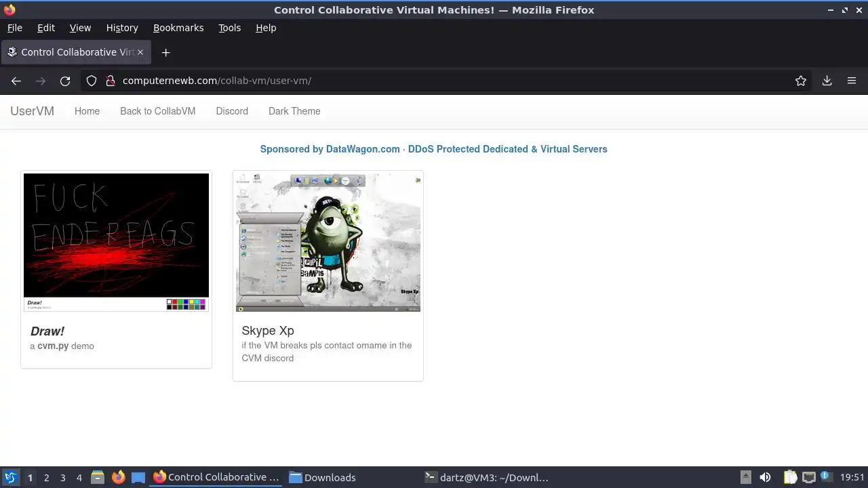Open a new tab with plus button
This screenshot has height=488, width=868.
point(165,52)
